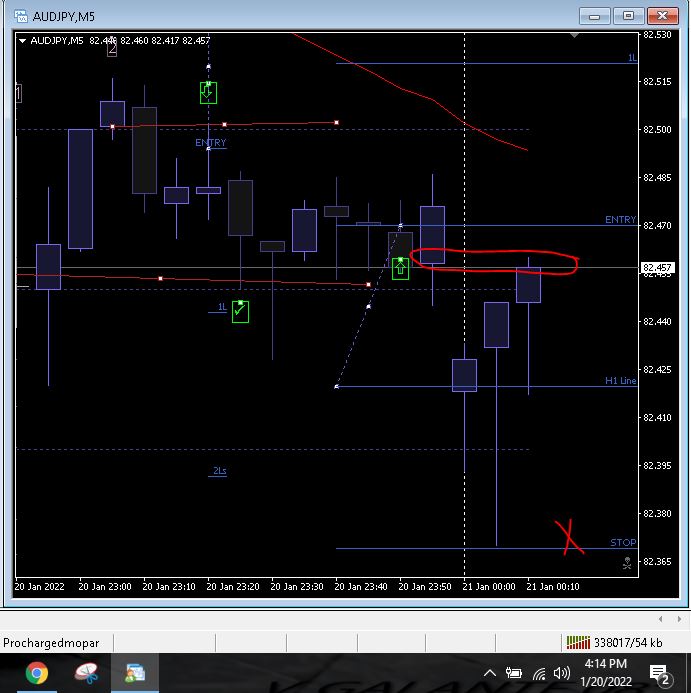Click the green up-arrow buy marker
This screenshot has width=691, height=693.
coord(401,269)
